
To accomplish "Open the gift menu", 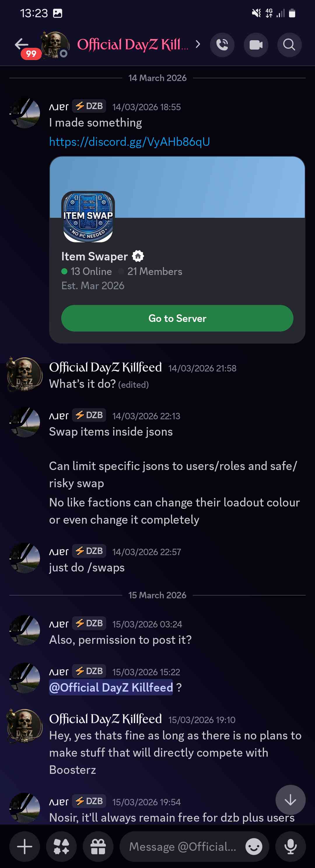I will [98, 846].
